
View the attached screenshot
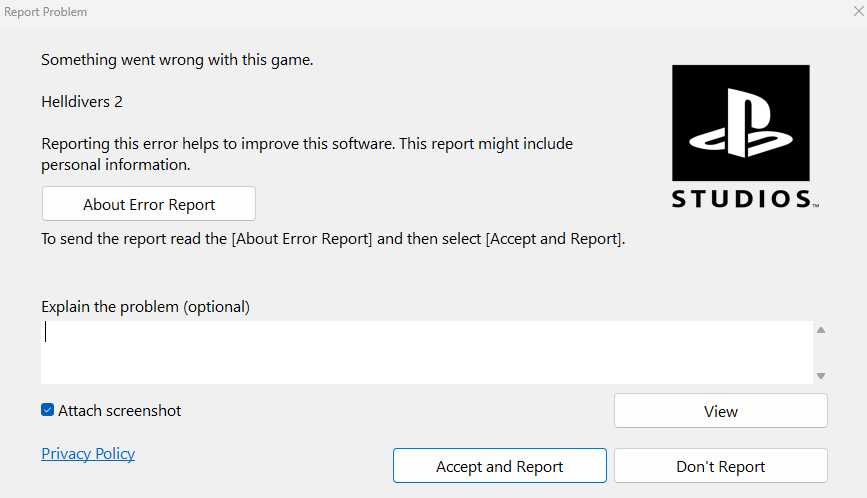pos(720,411)
